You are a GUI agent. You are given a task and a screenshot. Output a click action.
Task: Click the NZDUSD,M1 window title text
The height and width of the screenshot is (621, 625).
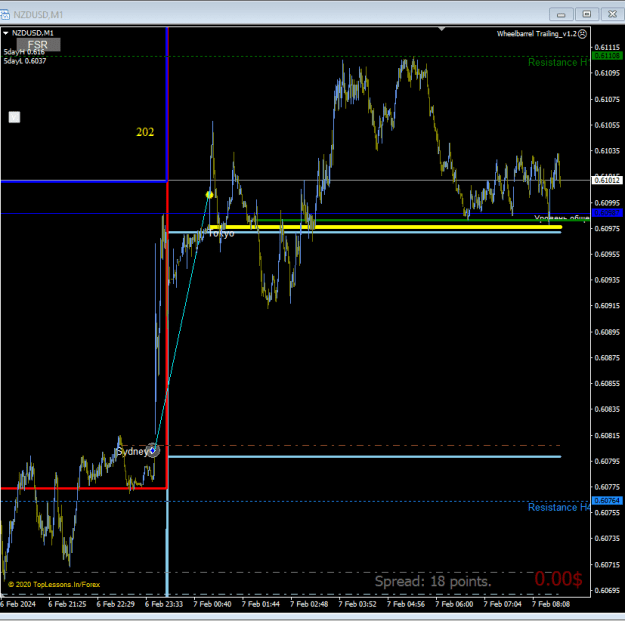38,15
